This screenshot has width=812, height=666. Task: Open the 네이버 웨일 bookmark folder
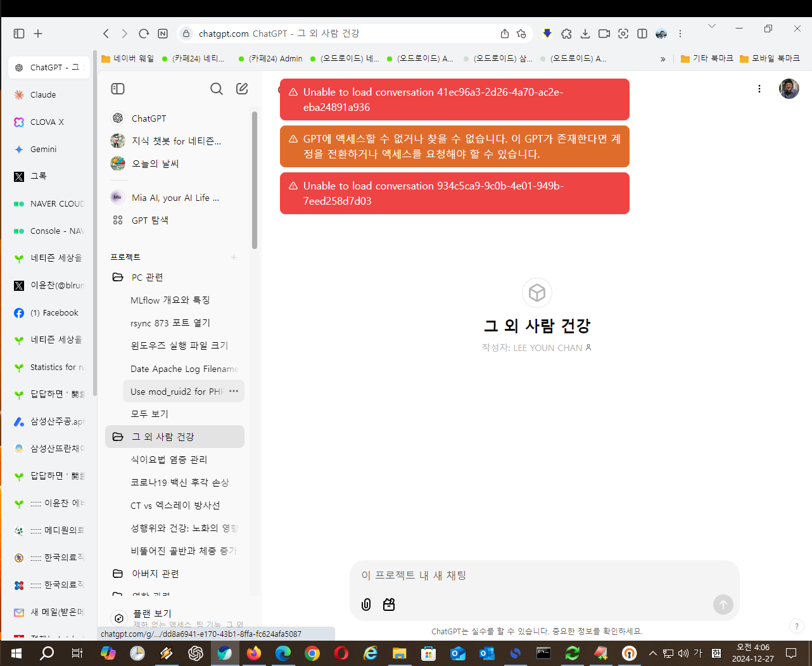click(x=127, y=58)
